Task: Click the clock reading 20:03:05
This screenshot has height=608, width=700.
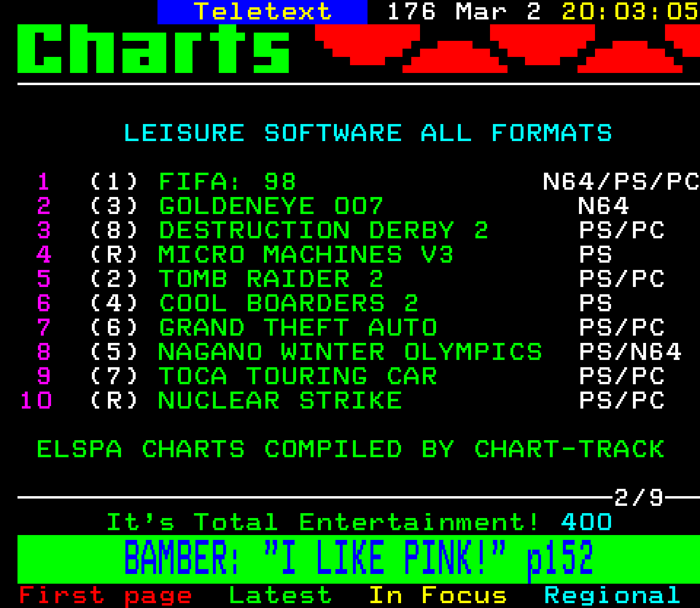Action: pyautogui.click(x=630, y=12)
